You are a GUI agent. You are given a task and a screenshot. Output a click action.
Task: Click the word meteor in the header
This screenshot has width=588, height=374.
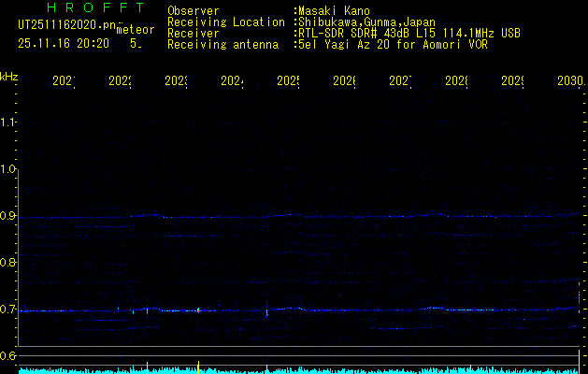(x=136, y=30)
